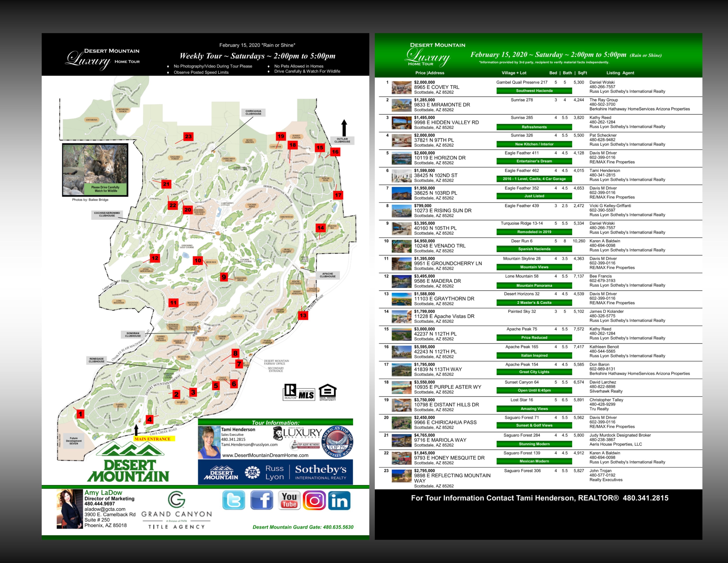728x563 pixels.
Task: Click the 'Listing Agent' column header
Action: [x=620, y=73]
